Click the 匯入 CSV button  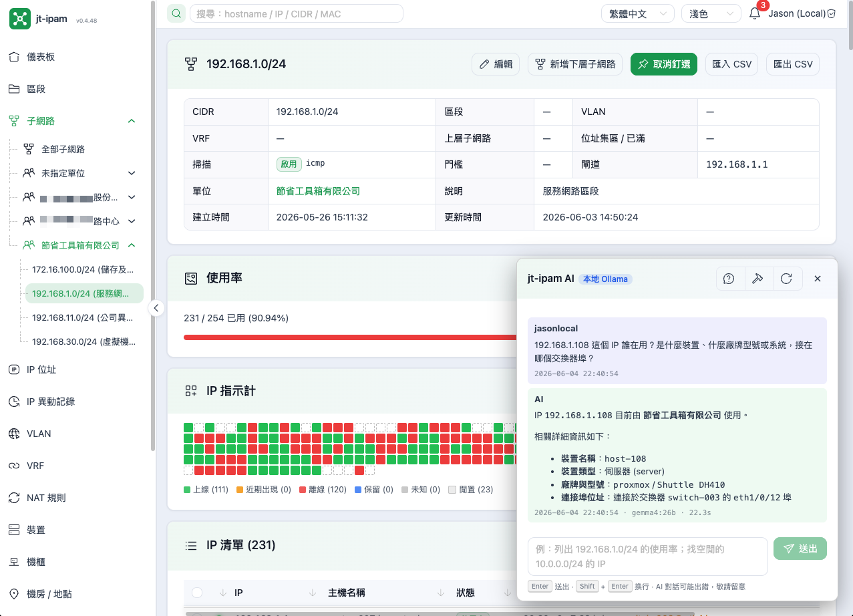pos(732,64)
